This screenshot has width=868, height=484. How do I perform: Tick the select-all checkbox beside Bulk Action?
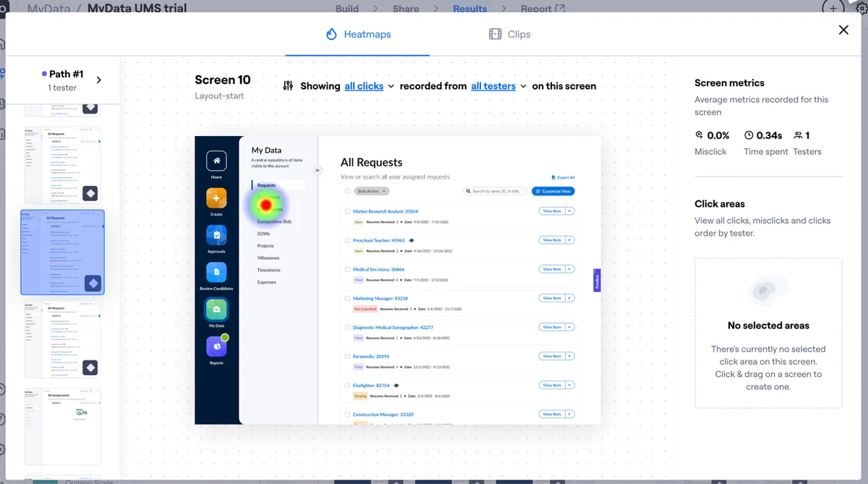[x=347, y=191]
